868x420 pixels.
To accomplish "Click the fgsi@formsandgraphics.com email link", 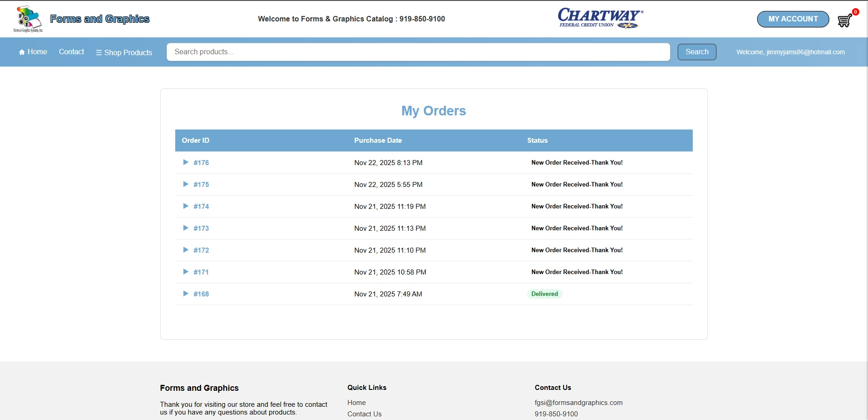I will coord(578,403).
